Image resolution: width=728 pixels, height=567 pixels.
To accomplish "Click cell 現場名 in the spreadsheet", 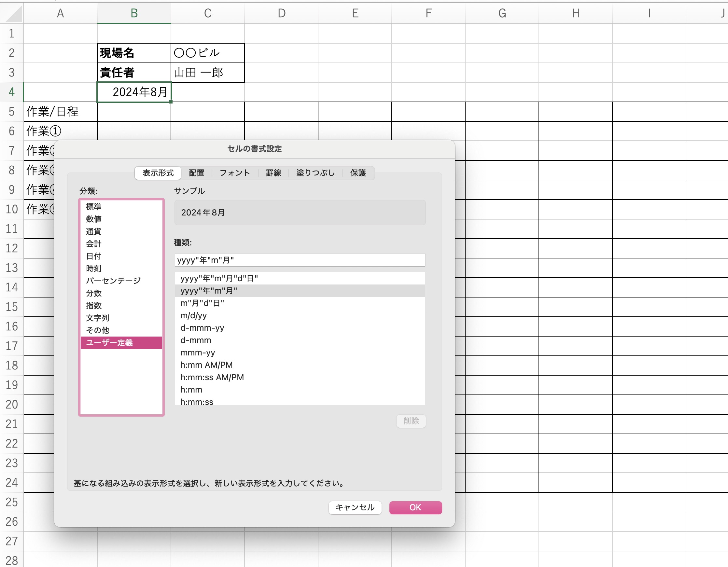I will 134,53.
